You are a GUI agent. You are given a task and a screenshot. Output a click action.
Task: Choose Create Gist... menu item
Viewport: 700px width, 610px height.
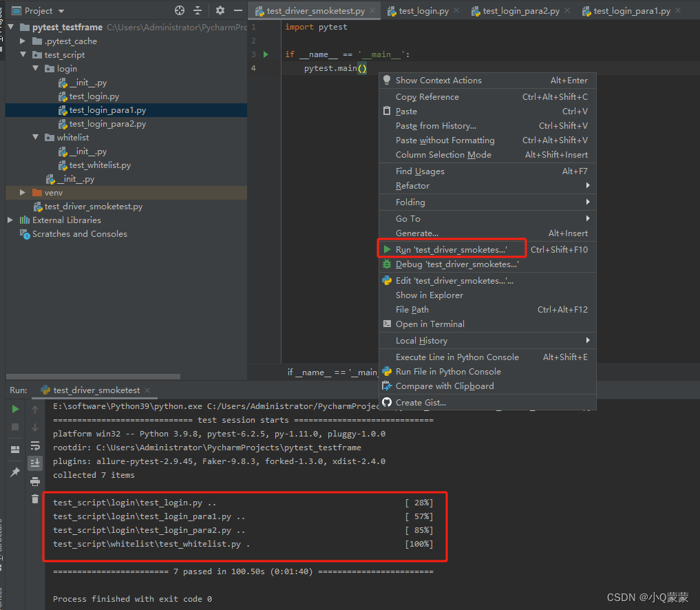point(487,403)
